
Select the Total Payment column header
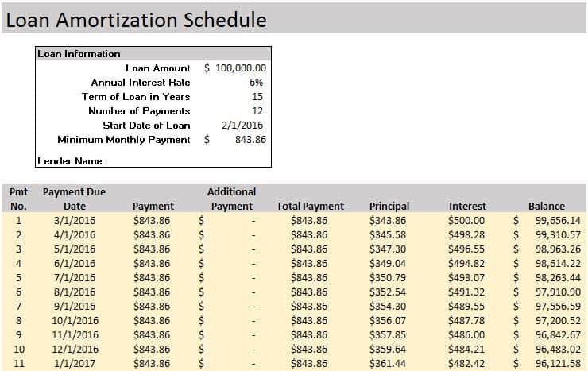(x=310, y=206)
